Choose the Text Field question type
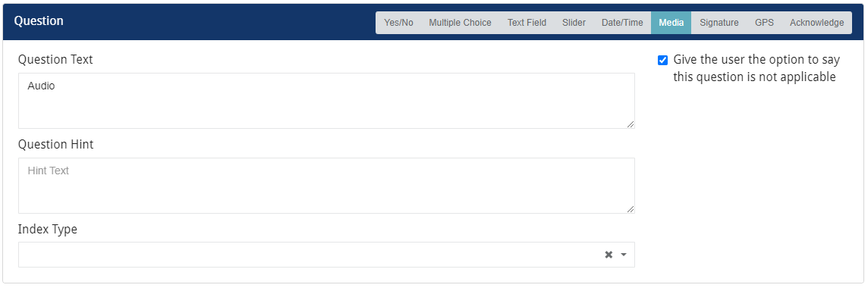The height and width of the screenshot is (288, 868). tap(527, 23)
